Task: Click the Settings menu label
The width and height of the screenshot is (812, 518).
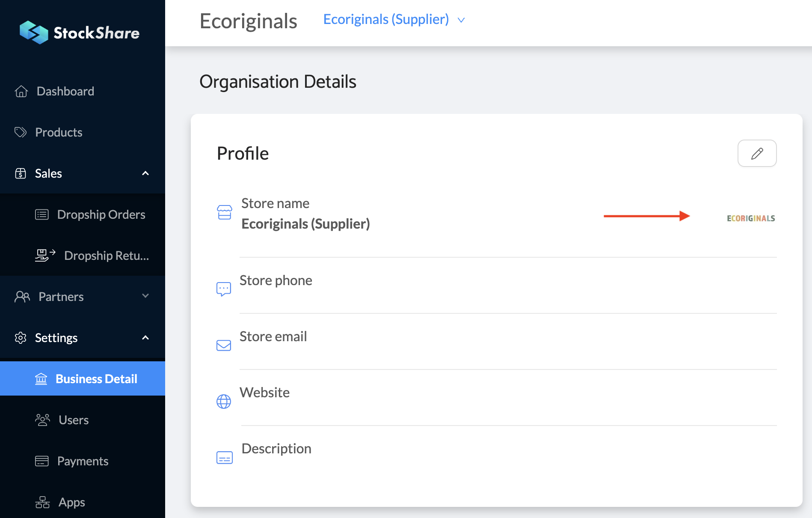Action: [x=56, y=338]
